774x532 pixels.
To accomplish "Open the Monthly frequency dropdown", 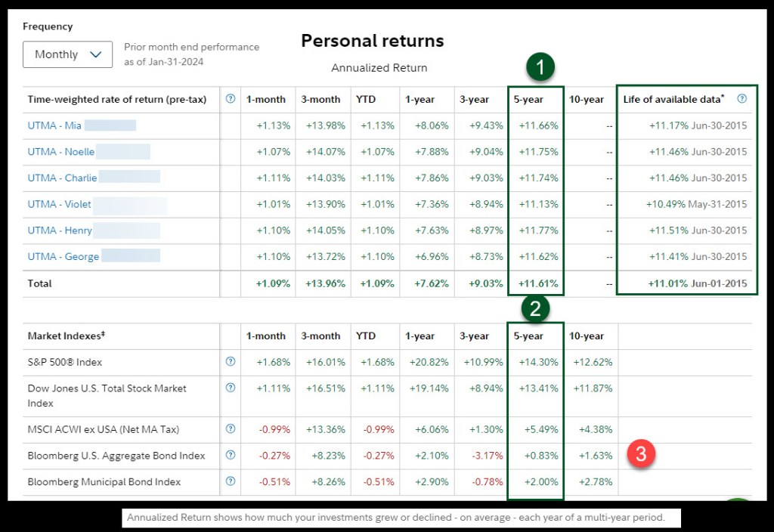I will click(x=67, y=54).
